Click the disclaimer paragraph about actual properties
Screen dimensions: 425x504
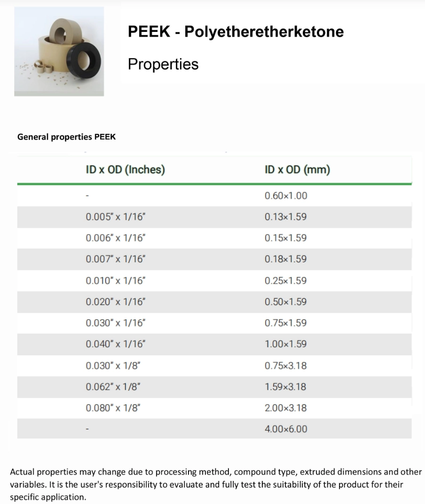pos(216,484)
